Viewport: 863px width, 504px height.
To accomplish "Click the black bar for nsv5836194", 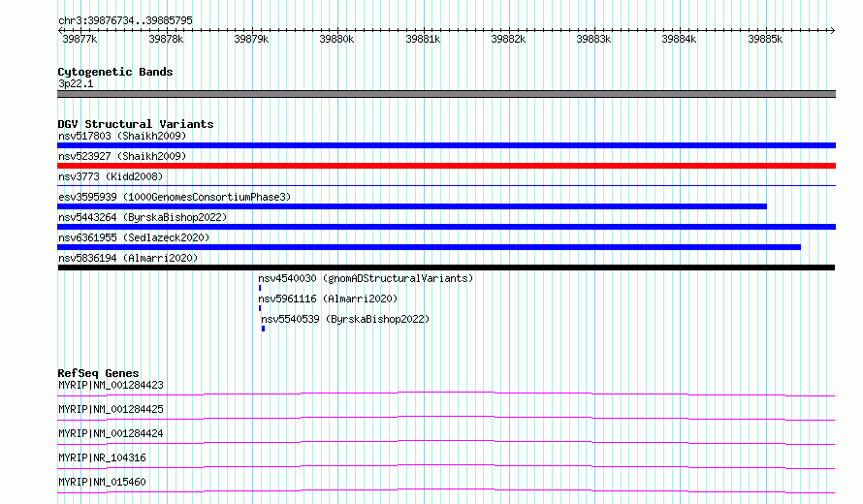I will pos(446,268).
